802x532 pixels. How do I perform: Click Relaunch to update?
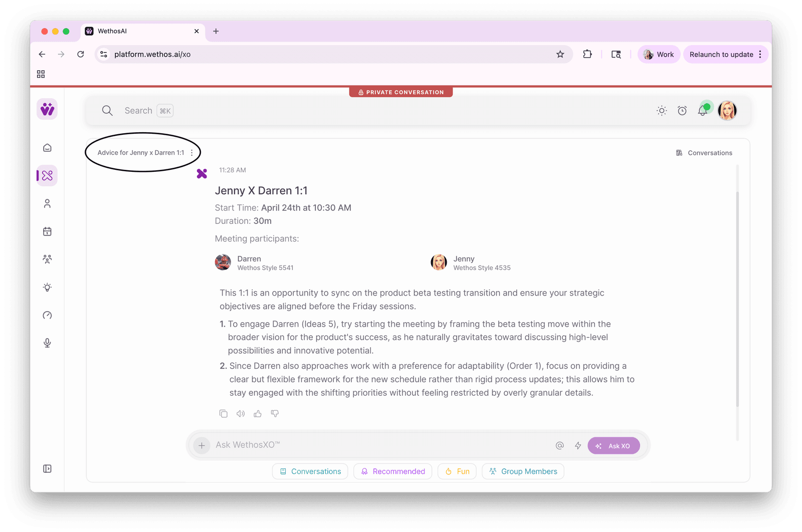721,54
